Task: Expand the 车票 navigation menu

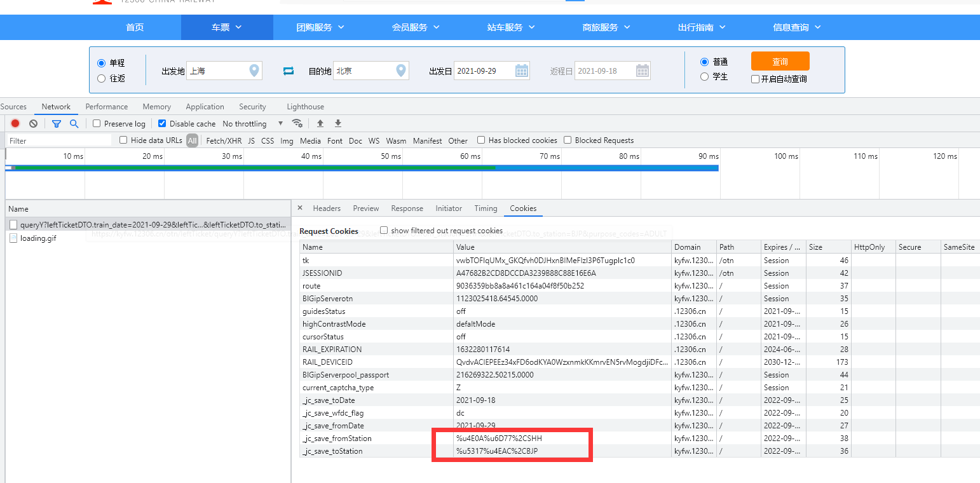Action: point(227,27)
